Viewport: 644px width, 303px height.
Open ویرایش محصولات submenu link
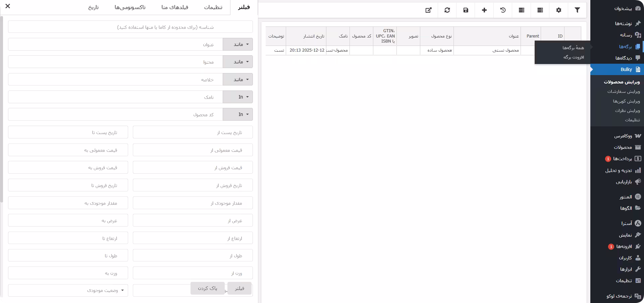[622, 82]
